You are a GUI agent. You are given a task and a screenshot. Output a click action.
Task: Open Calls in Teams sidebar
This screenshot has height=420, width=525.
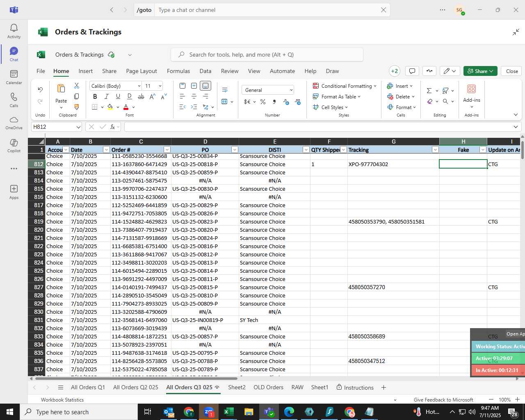[14, 100]
